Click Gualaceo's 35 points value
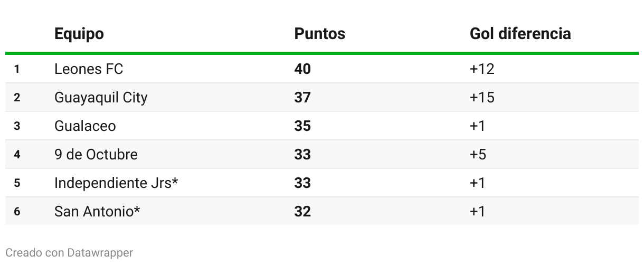Viewport: 644px width, 265px height. 302,126
